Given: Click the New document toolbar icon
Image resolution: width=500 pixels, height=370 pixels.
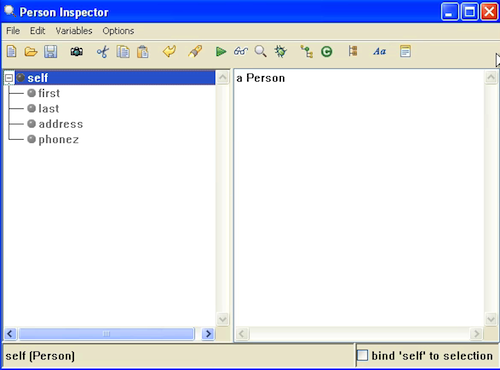Looking at the screenshot, I should [x=12, y=52].
